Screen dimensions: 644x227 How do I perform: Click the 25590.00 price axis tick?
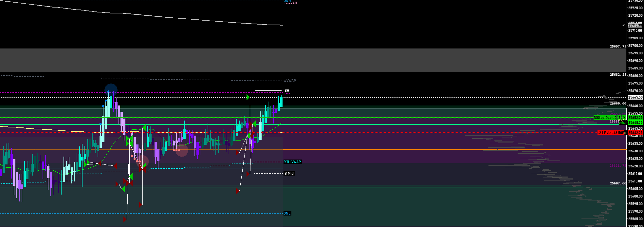point(635,211)
